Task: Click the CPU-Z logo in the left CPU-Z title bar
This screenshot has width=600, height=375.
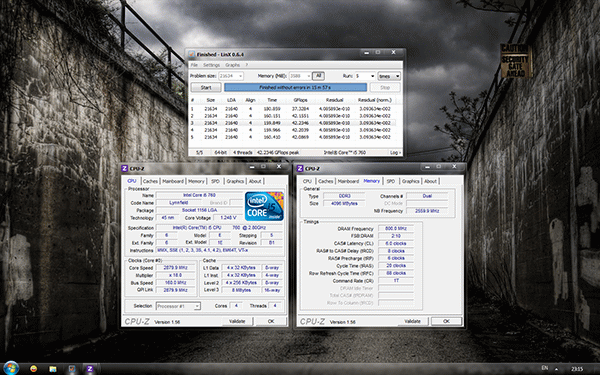Action: 125,168
